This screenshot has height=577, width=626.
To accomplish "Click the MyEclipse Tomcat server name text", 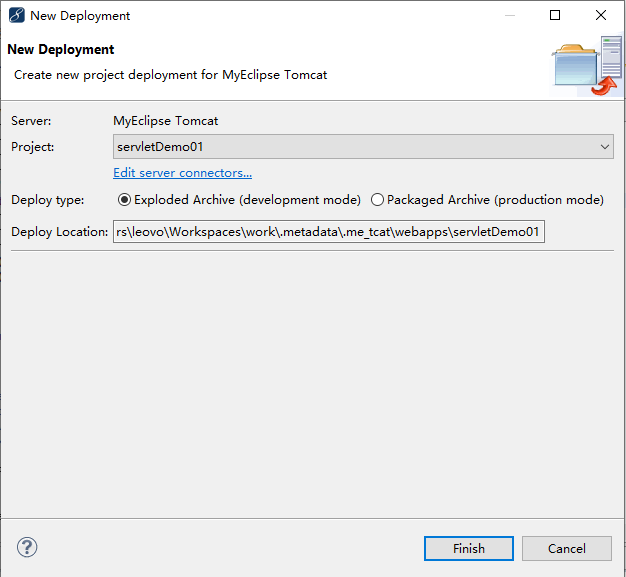I will coord(166,121).
